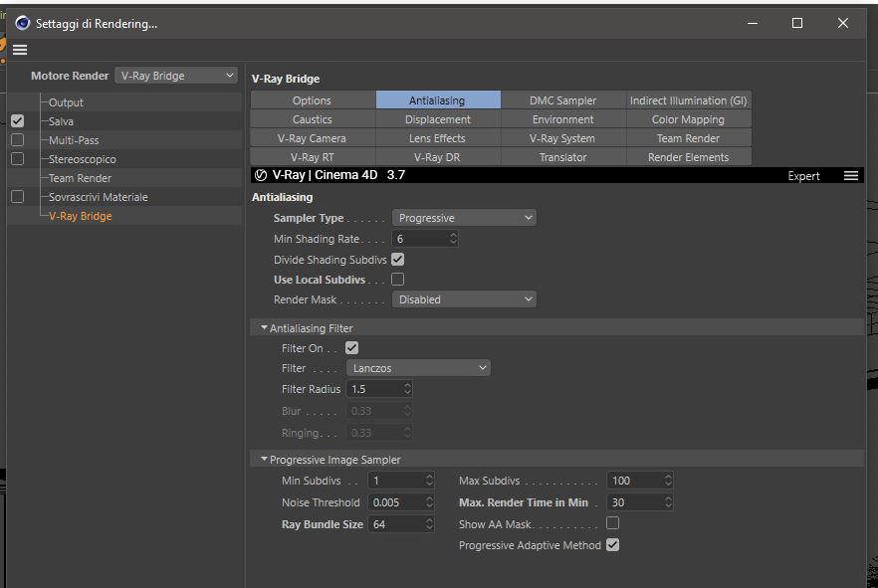Click the Min Shading Rate stepper arrows
878x588 pixels.
coord(454,239)
